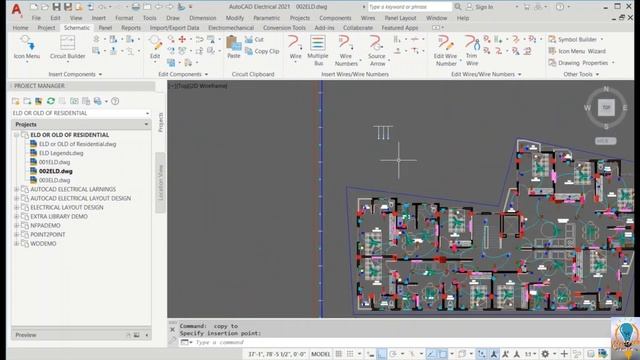Select the Trim Wire tool

click(472, 51)
